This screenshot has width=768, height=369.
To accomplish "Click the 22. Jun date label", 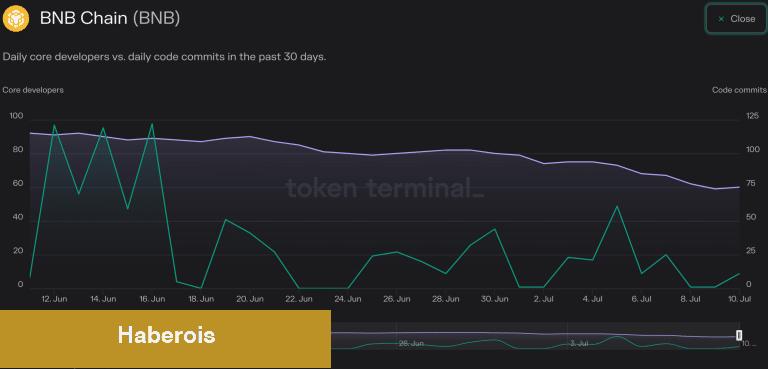I will coord(299,298).
